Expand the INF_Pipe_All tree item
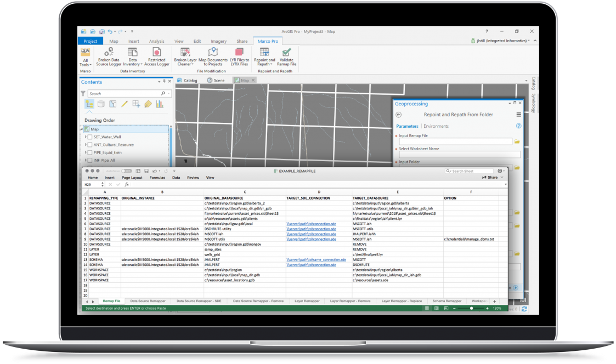This screenshot has width=616, height=364. (x=86, y=160)
